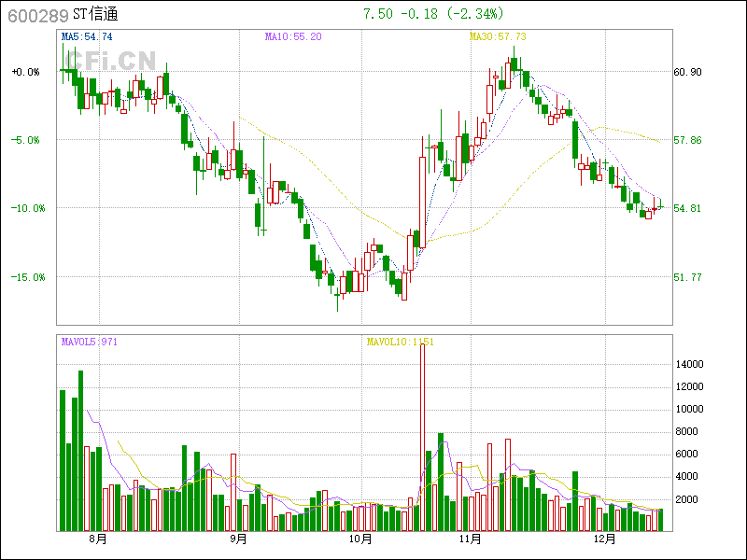Click the 14000 volume axis label
747x560 pixels.
(x=693, y=364)
